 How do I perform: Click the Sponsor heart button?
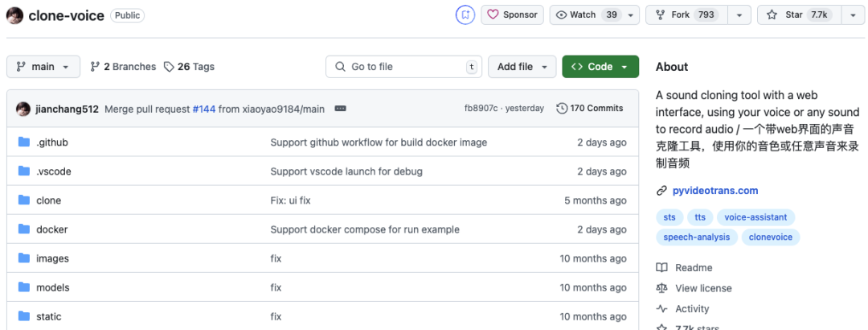(x=512, y=14)
